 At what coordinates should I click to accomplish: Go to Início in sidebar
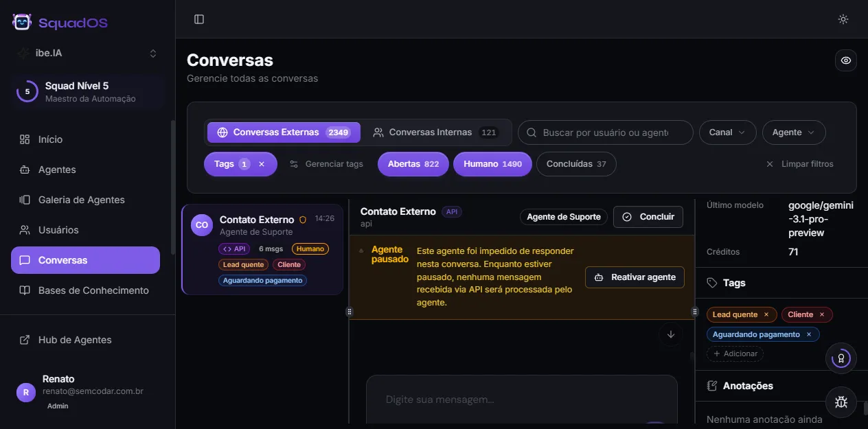(85, 139)
